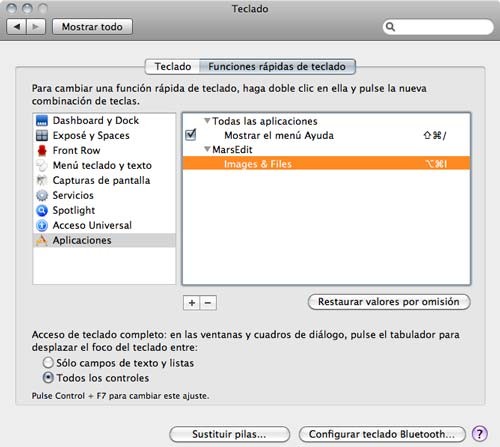This screenshot has width=500, height=447.
Task: Select Exposé y Spaces category label
Action: [91, 136]
